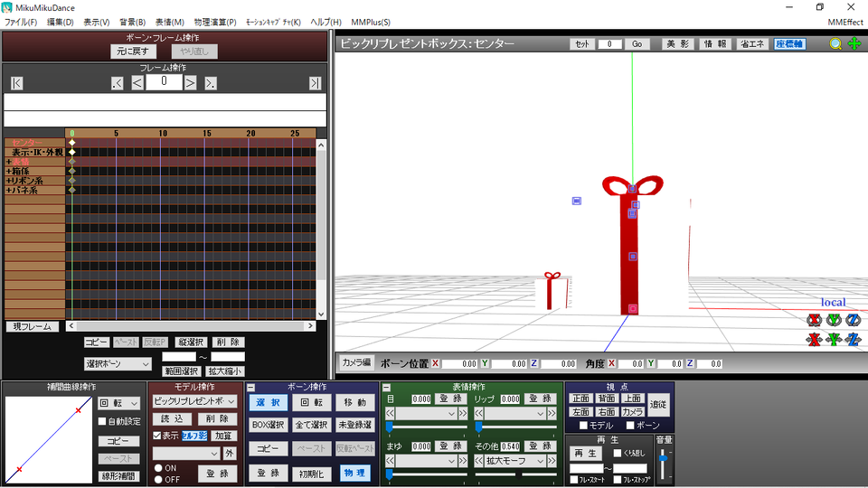Uncheck the 表示 model display checkbox
Viewport: 868px width, 488px height.
(157, 436)
